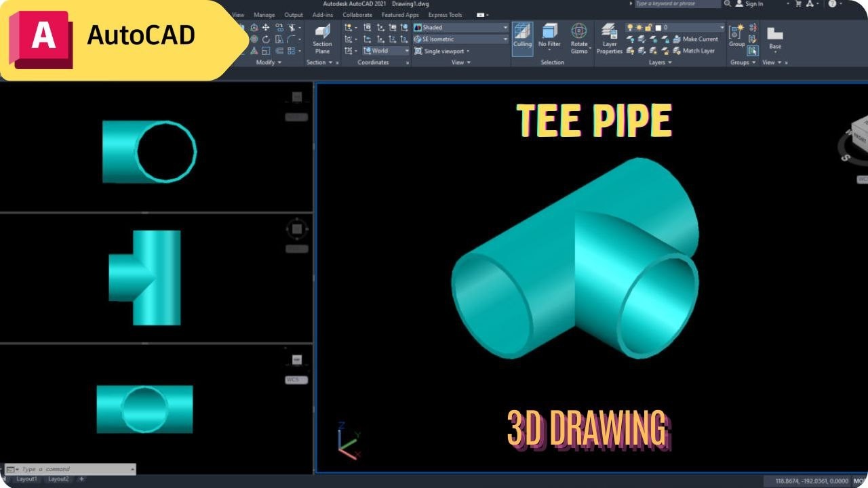This screenshot has width=868, height=488.
Task: Click the WCS label in bottom-left viewport
Action: (296, 380)
